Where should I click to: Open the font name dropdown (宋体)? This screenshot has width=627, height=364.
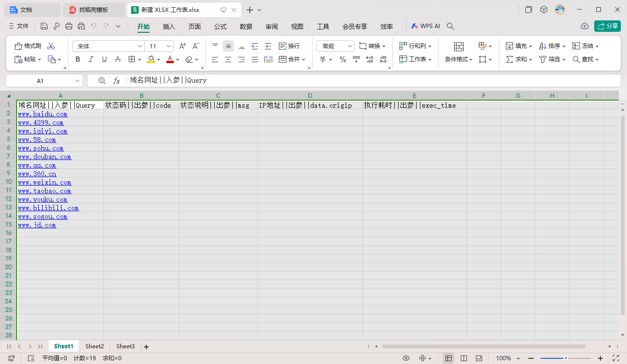coord(140,46)
